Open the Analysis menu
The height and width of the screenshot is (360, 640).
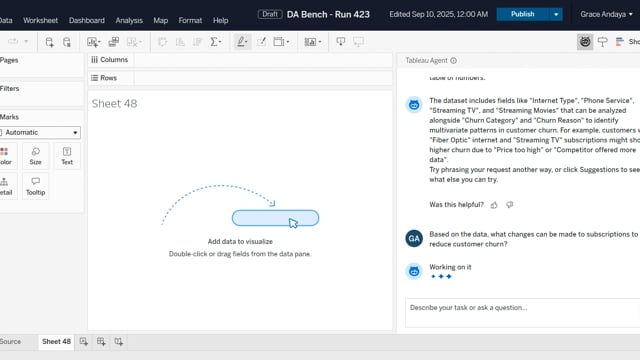point(129,20)
